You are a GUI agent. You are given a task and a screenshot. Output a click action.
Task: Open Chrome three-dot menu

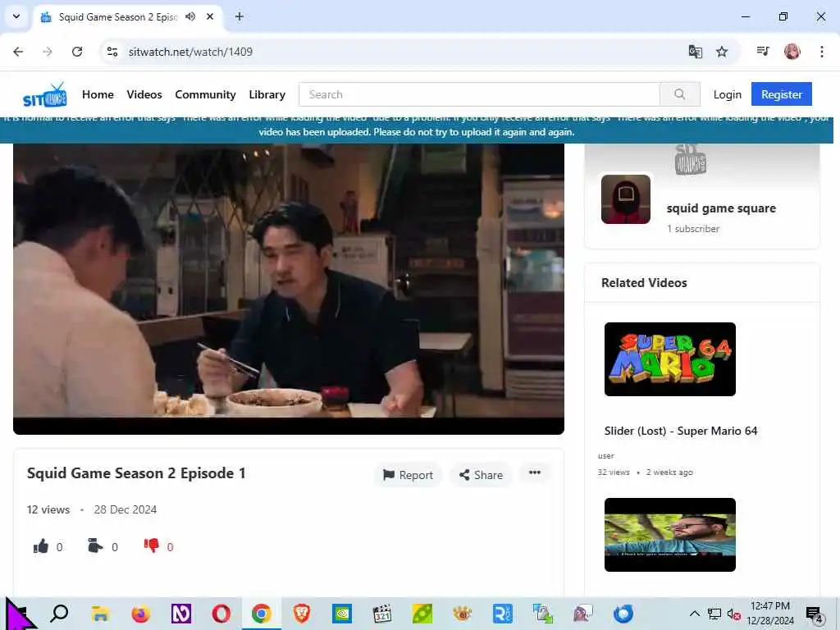pyautogui.click(x=822, y=52)
